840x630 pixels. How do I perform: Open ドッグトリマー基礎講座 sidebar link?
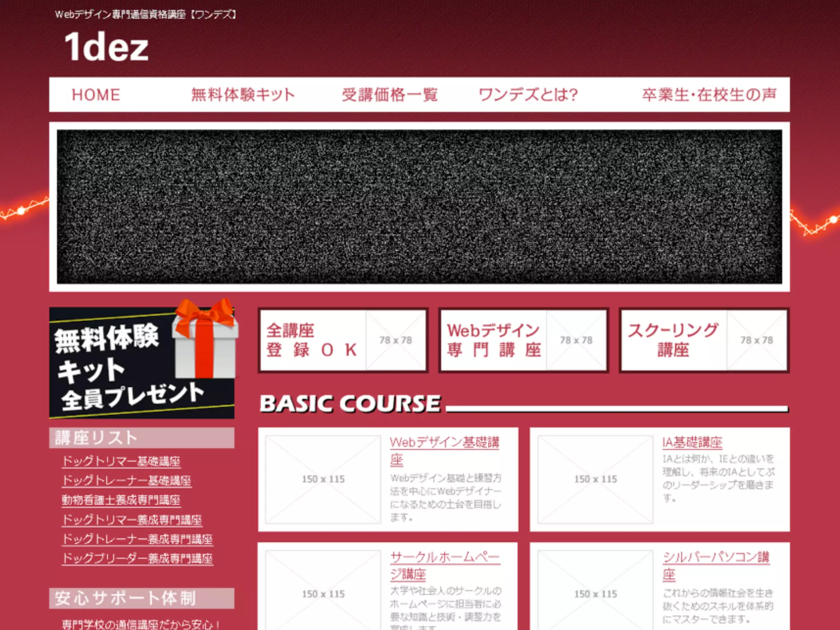121,461
